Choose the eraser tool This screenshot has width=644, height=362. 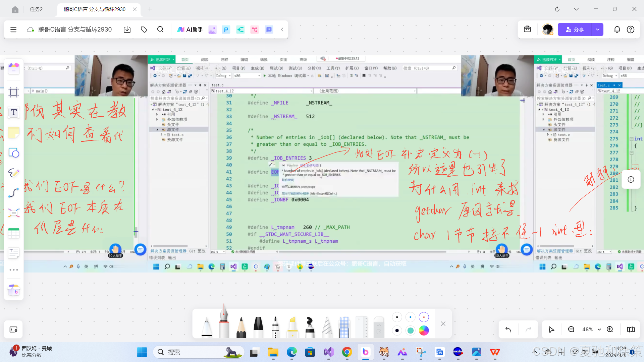378,326
